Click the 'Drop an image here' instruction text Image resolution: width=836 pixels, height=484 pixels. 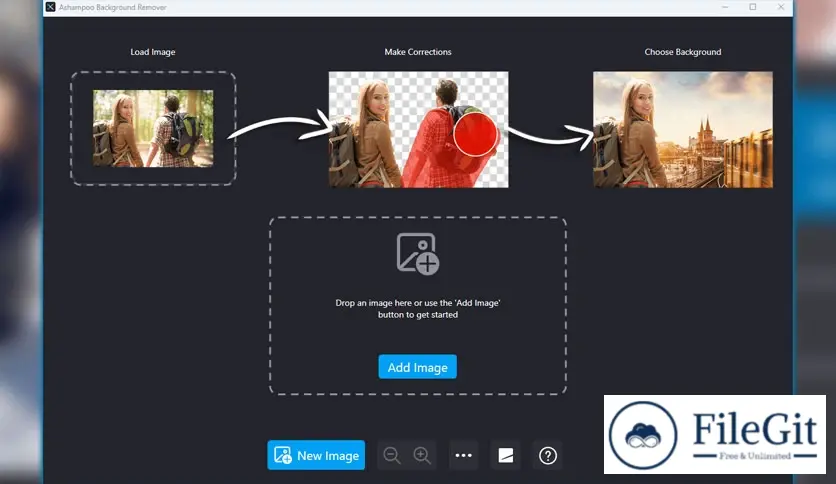point(418,309)
